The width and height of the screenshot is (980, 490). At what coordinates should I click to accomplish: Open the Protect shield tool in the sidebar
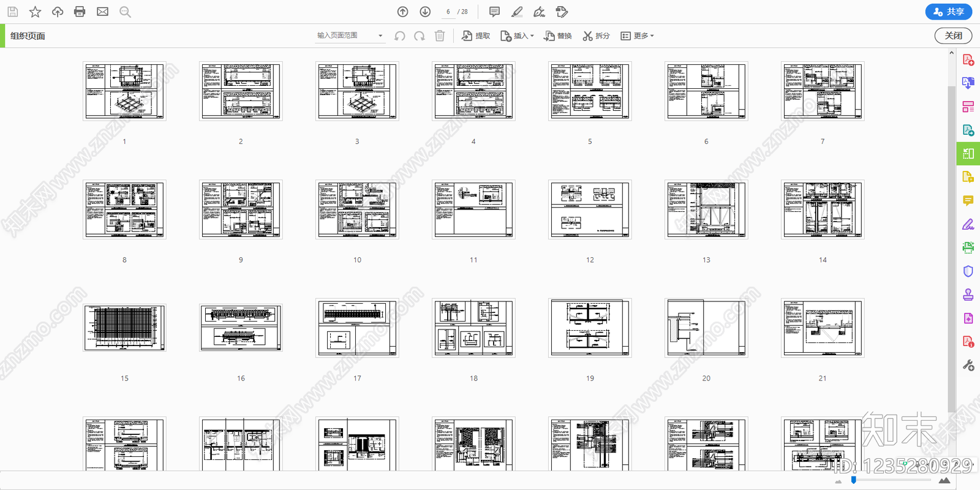coord(968,271)
